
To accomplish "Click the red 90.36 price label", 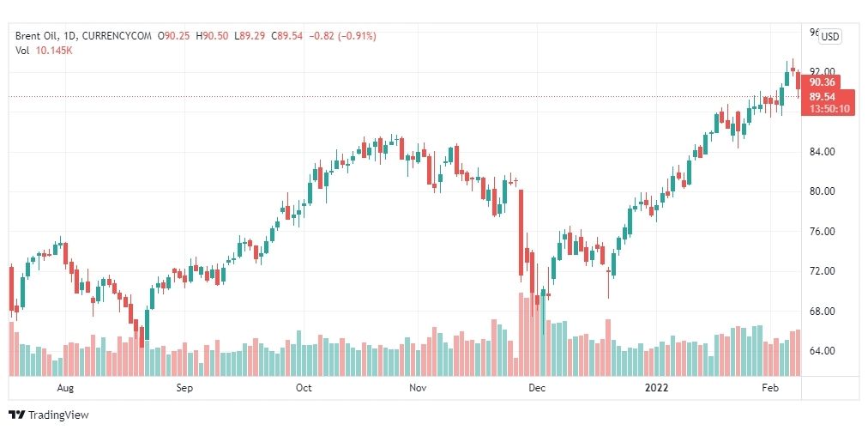I will [822, 82].
